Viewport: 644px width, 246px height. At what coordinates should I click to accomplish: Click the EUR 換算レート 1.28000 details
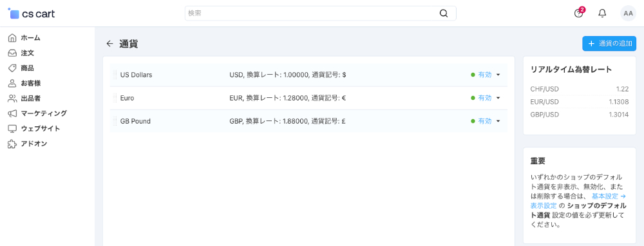coord(287,98)
